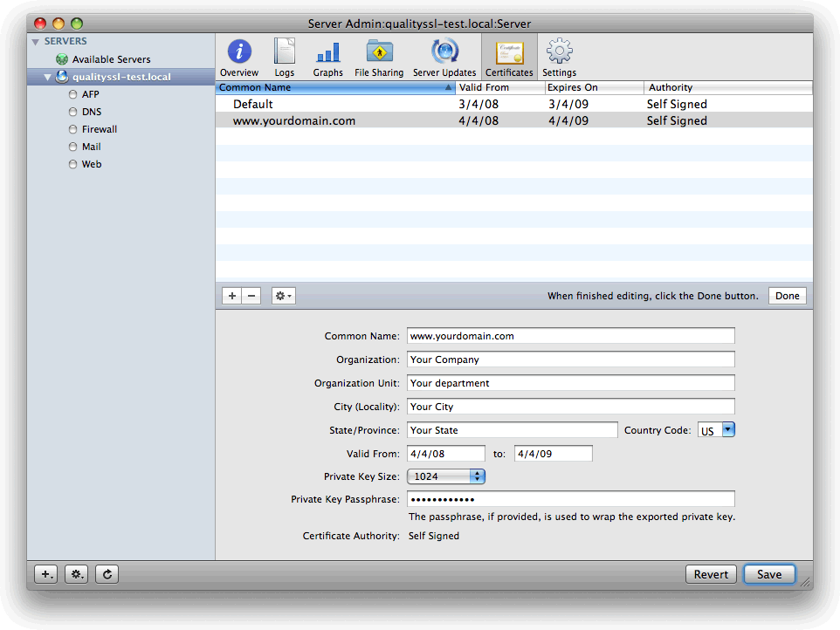The width and height of the screenshot is (840, 630).
Task: Click the Common Name input field
Action: tap(570, 336)
